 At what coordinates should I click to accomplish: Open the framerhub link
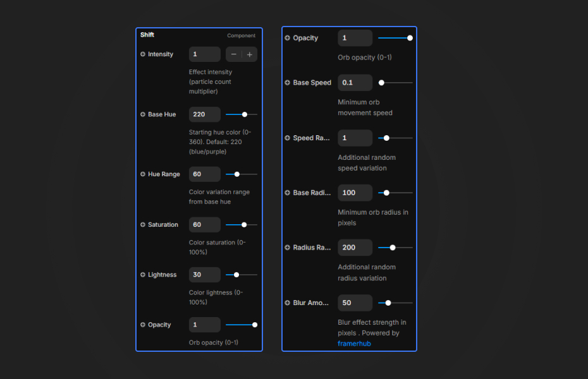click(354, 344)
